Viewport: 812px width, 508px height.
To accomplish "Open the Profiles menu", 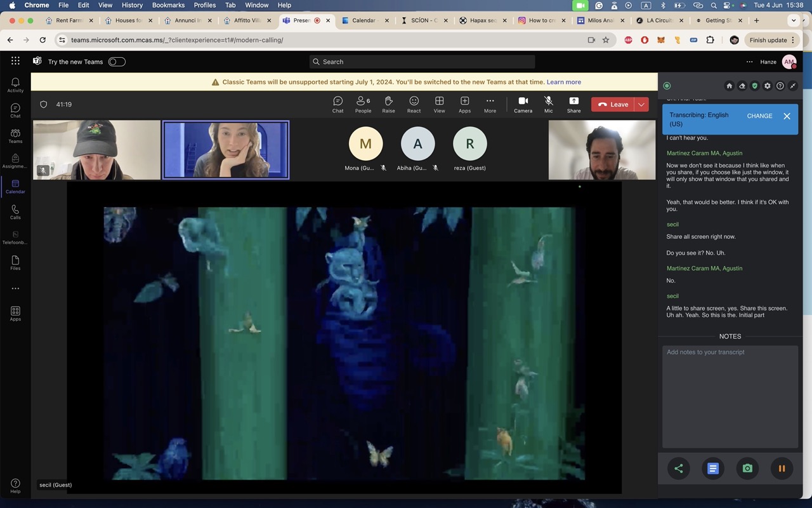I will (204, 5).
